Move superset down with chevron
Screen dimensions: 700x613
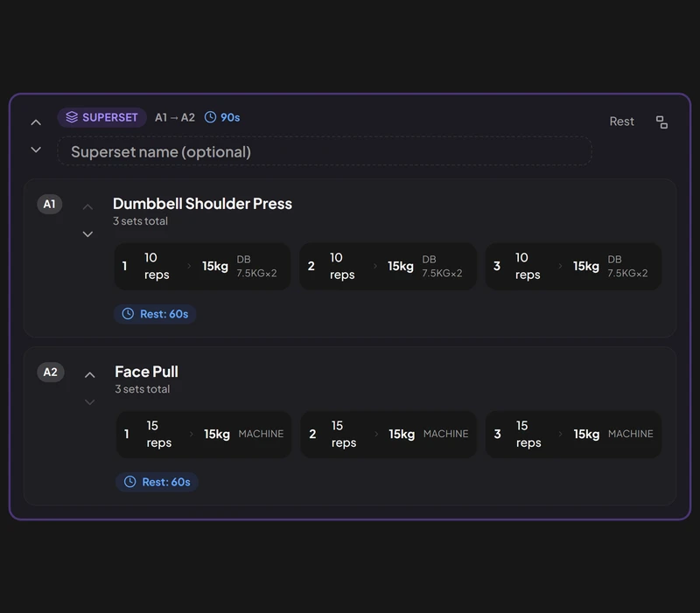point(36,150)
